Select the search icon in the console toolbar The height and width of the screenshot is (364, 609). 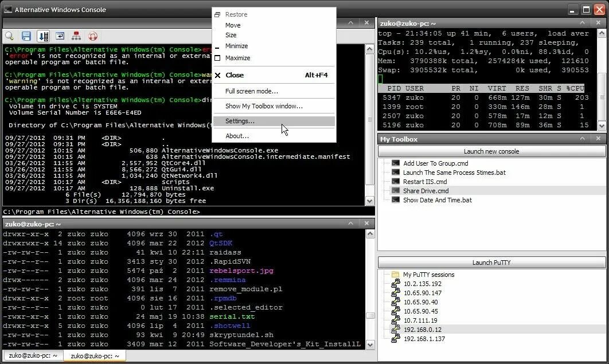[x=9, y=36]
